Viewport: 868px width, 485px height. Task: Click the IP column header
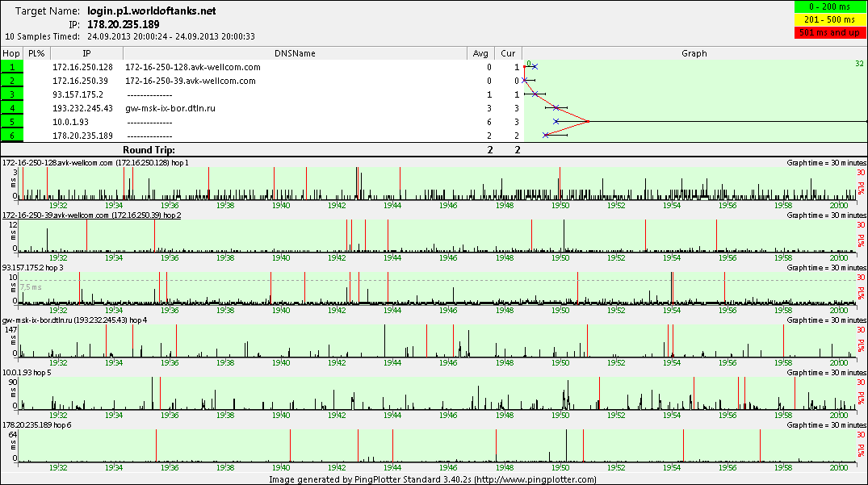tap(87, 53)
